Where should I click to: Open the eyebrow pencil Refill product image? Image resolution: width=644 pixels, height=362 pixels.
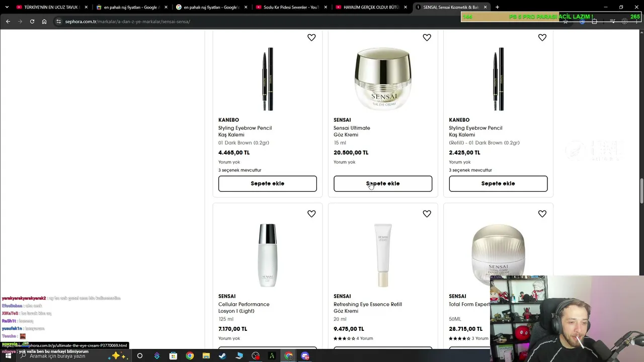coord(498,79)
